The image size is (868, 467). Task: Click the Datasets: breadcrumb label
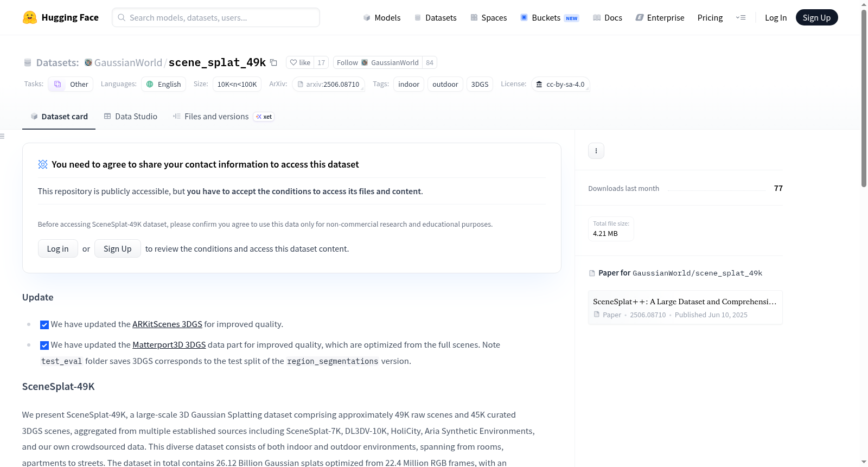coord(58,62)
